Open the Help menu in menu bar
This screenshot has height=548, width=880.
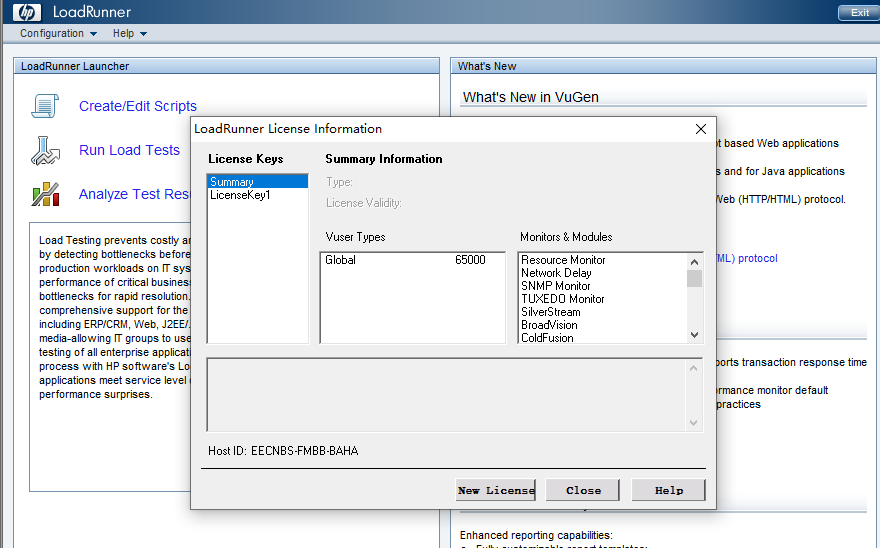pyautogui.click(x=130, y=34)
